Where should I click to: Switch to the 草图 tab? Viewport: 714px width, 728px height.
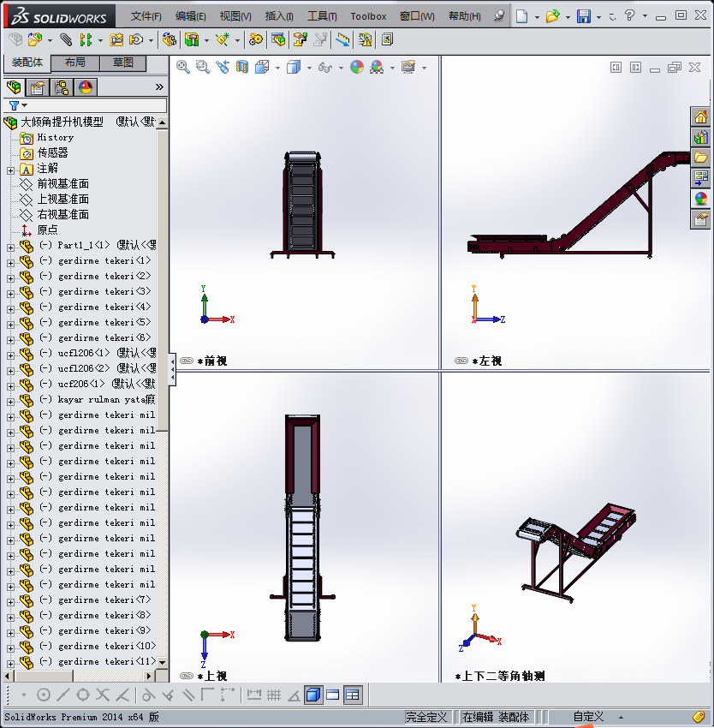pos(123,63)
